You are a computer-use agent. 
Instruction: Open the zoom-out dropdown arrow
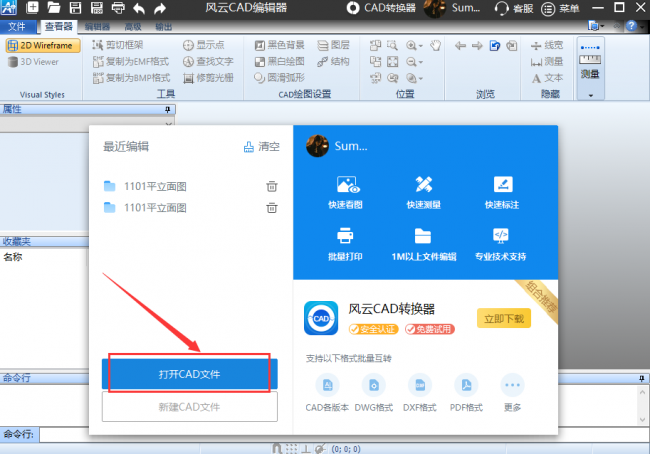[421, 63]
